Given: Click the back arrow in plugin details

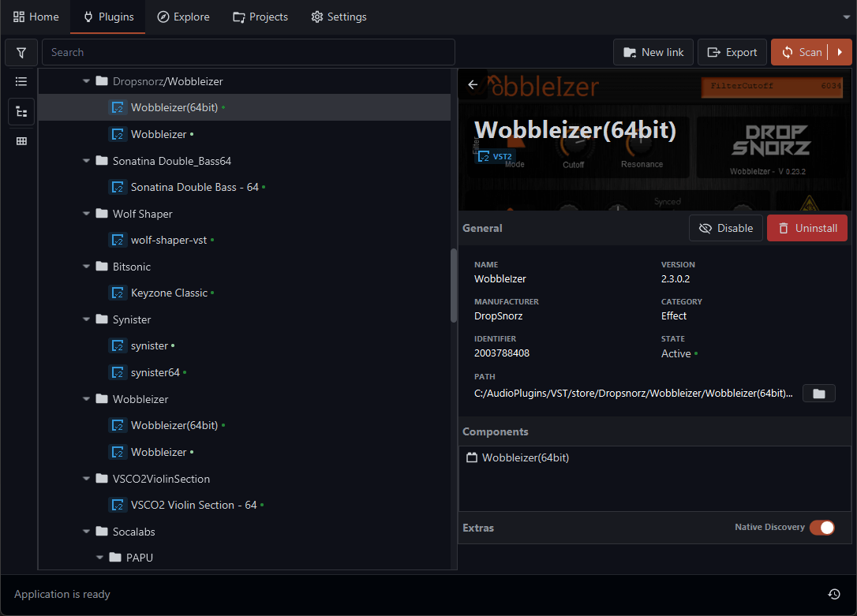Looking at the screenshot, I should pyautogui.click(x=473, y=84).
